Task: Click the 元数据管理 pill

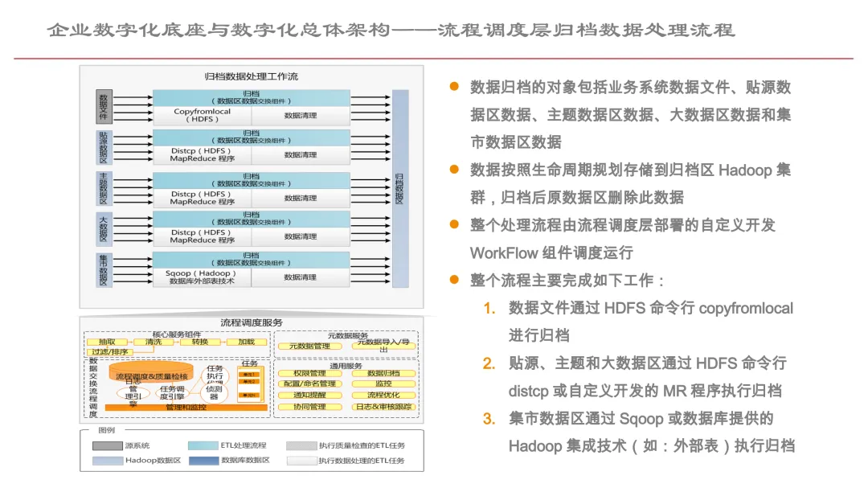Action: coord(310,347)
